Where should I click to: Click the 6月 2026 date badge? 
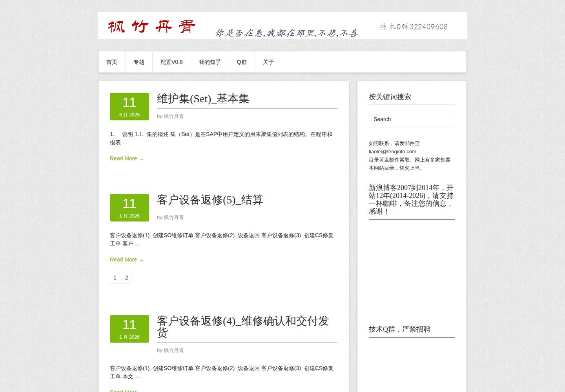tap(129, 107)
